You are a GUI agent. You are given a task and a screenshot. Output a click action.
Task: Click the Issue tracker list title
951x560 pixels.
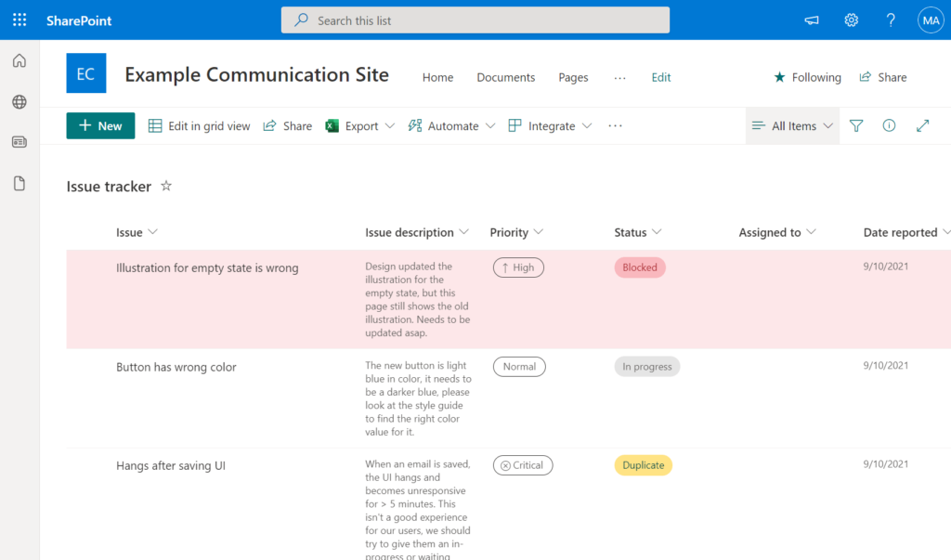[109, 187]
